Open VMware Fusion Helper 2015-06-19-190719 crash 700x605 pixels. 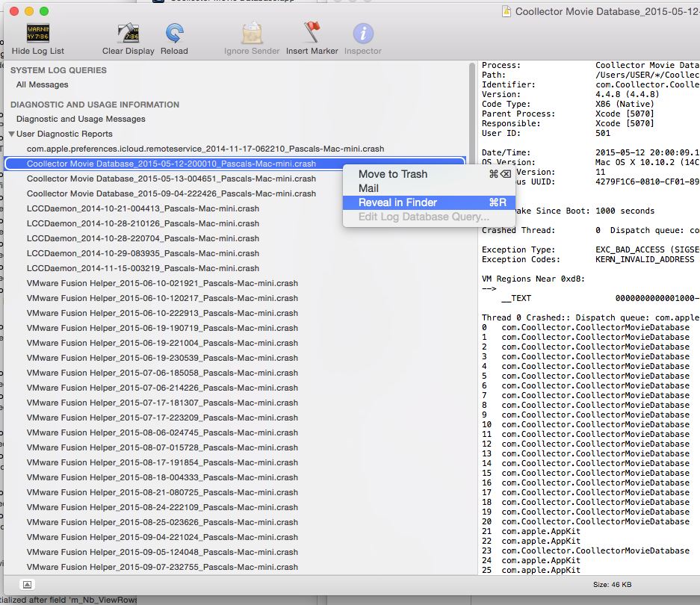[x=163, y=328]
